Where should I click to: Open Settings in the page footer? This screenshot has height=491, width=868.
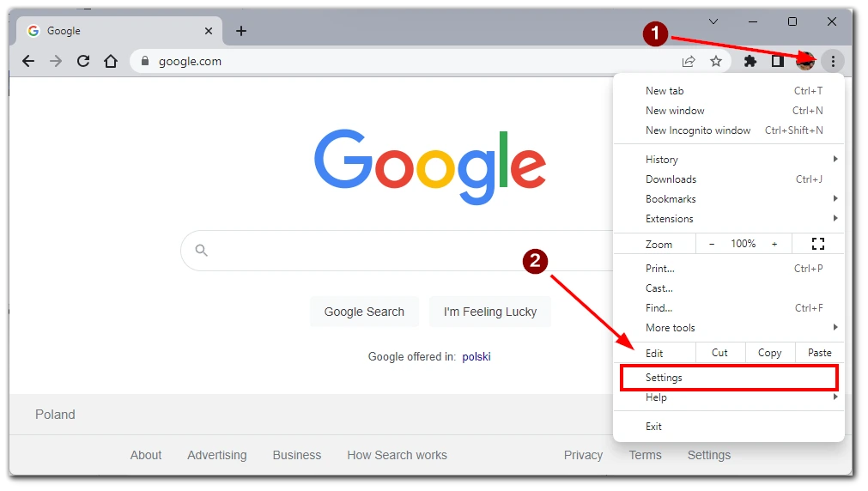coord(709,456)
